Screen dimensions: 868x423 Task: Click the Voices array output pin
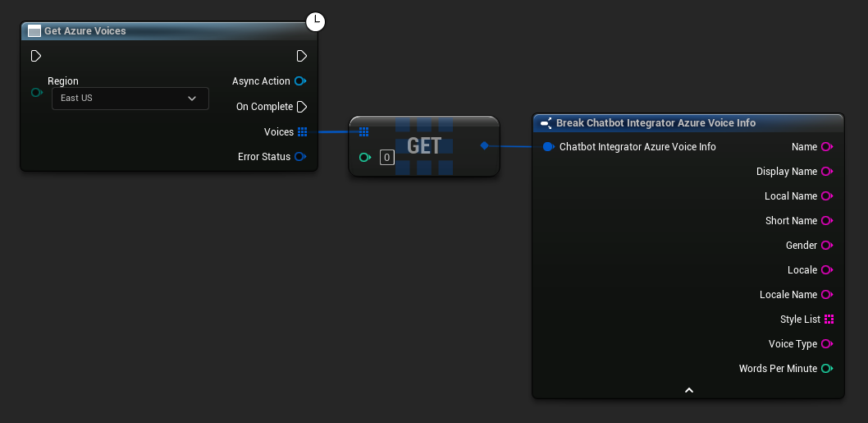[302, 132]
